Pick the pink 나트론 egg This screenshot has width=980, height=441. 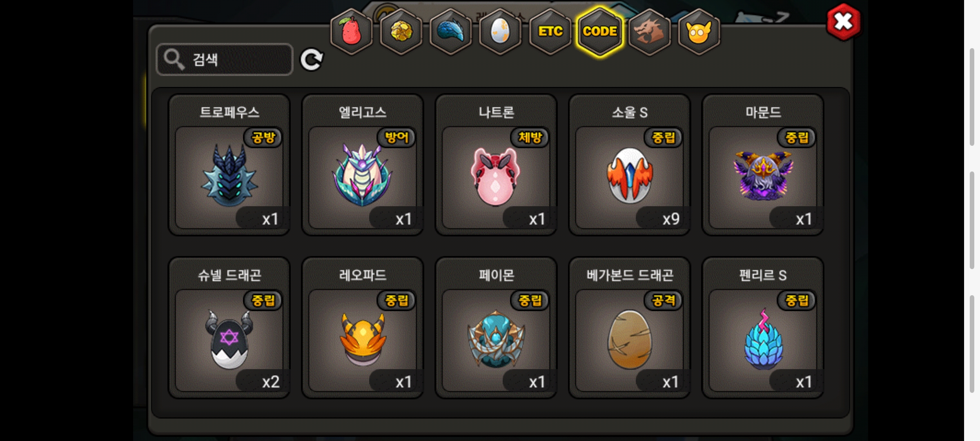pos(496,165)
